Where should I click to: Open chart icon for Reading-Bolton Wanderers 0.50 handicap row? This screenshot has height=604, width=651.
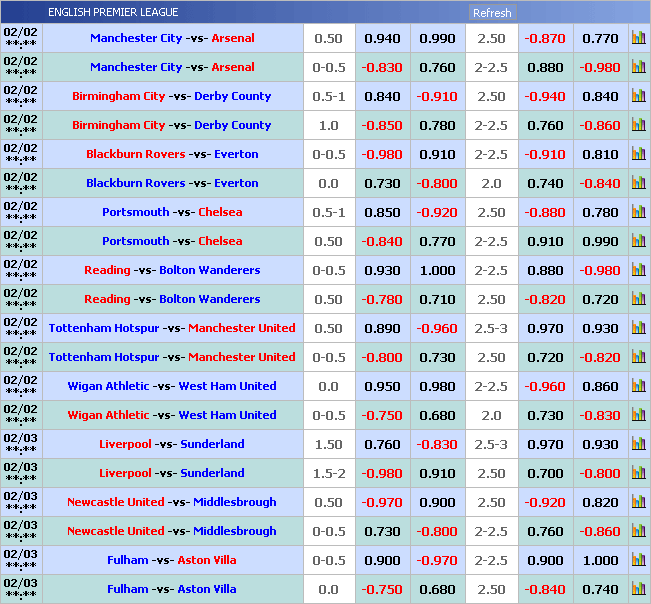[x=638, y=299]
